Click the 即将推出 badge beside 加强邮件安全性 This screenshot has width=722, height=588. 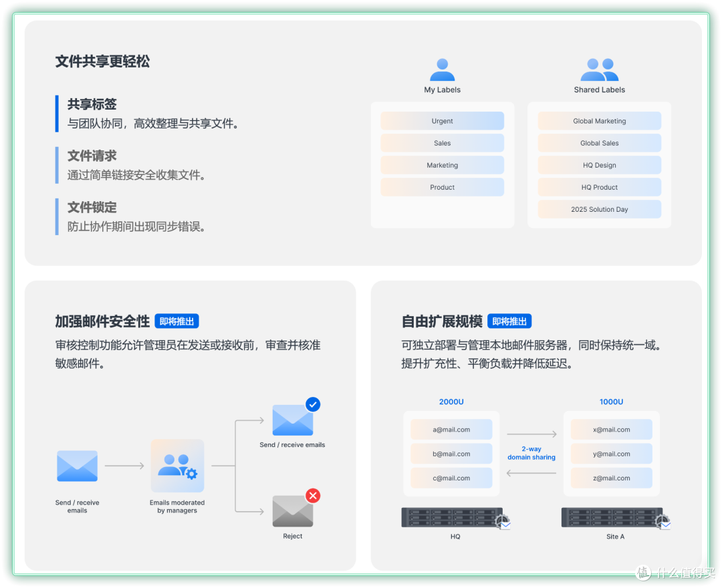point(176,321)
